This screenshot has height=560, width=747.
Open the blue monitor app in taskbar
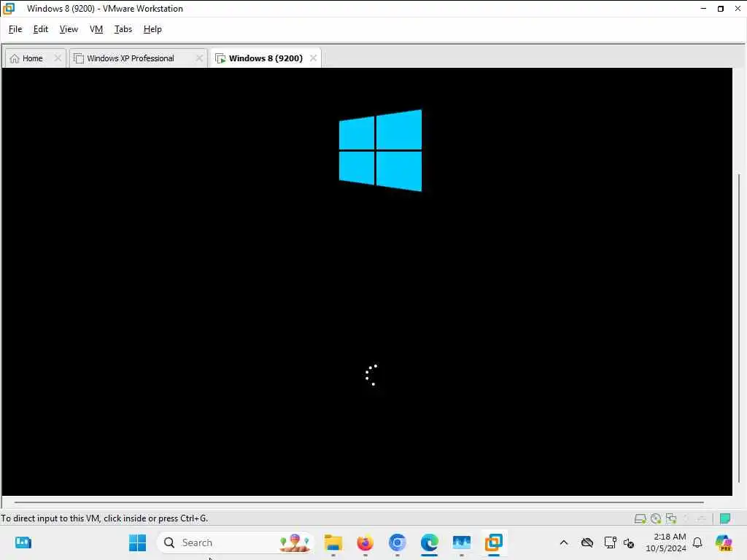point(461,542)
